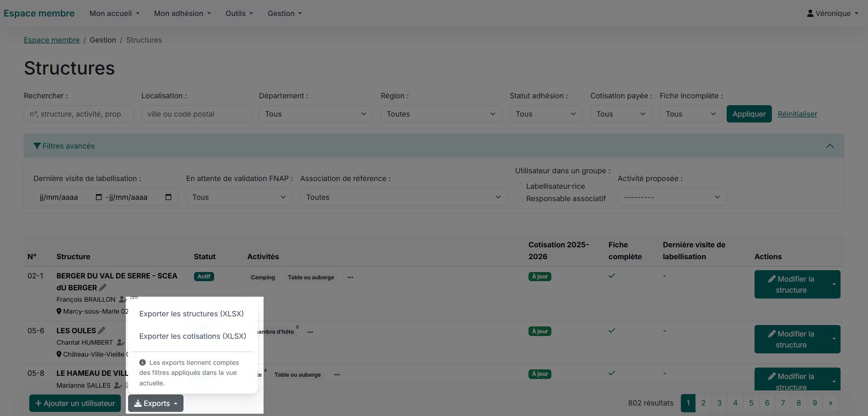Open calendar picker for first visit date

(98, 197)
